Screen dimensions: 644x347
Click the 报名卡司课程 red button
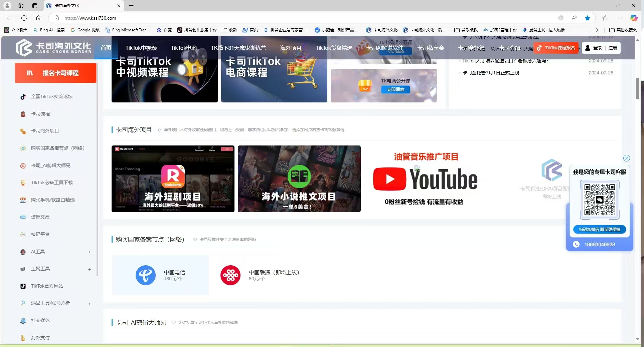[55, 73]
